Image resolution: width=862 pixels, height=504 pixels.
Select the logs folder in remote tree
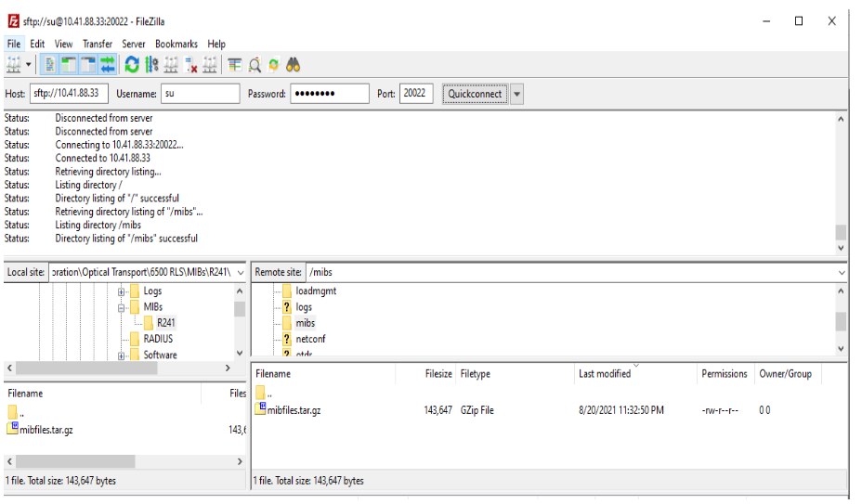(304, 307)
